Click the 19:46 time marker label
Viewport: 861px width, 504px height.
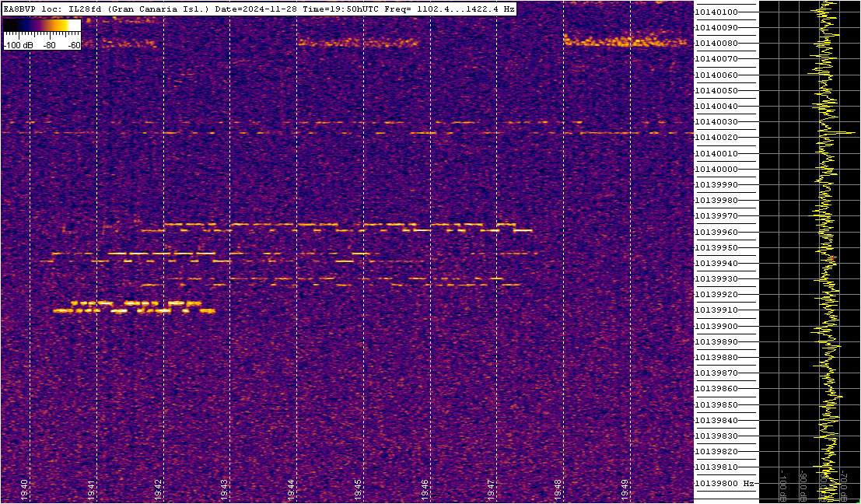click(x=425, y=488)
